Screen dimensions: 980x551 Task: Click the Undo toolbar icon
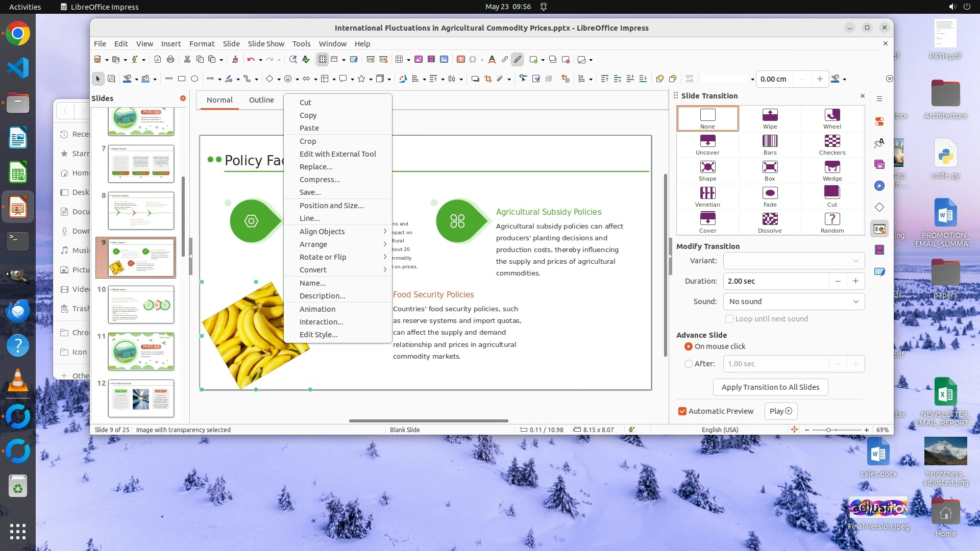[251, 60]
